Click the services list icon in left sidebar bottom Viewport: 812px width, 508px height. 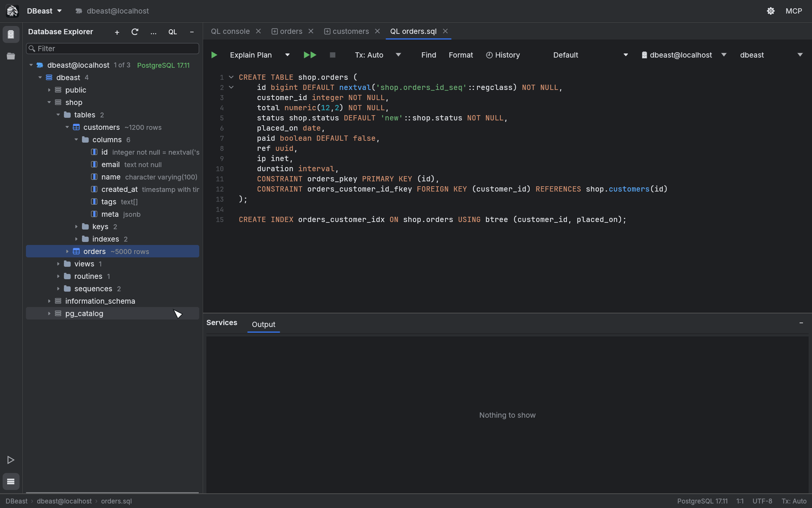(11, 481)
